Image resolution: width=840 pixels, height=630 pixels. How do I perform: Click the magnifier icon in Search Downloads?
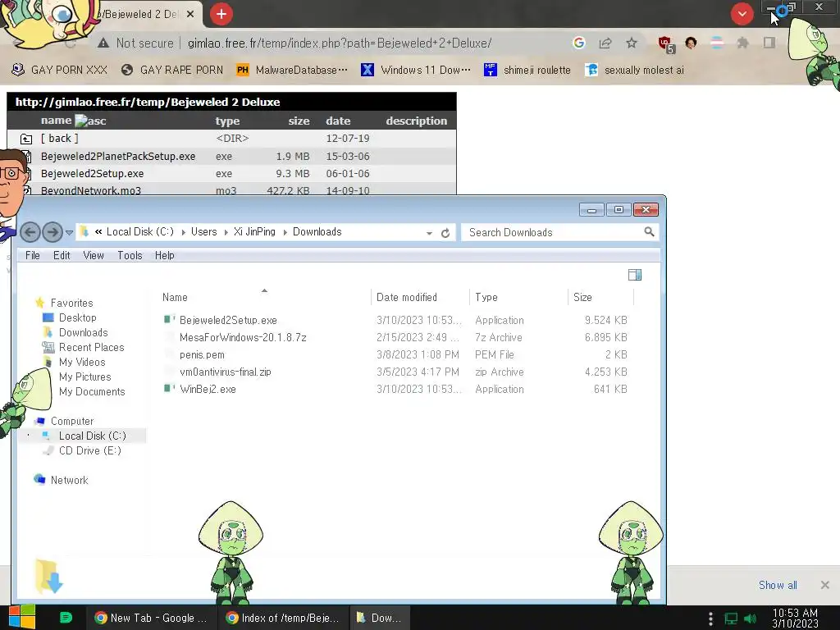pyautogui.click(x=650, y=232)
